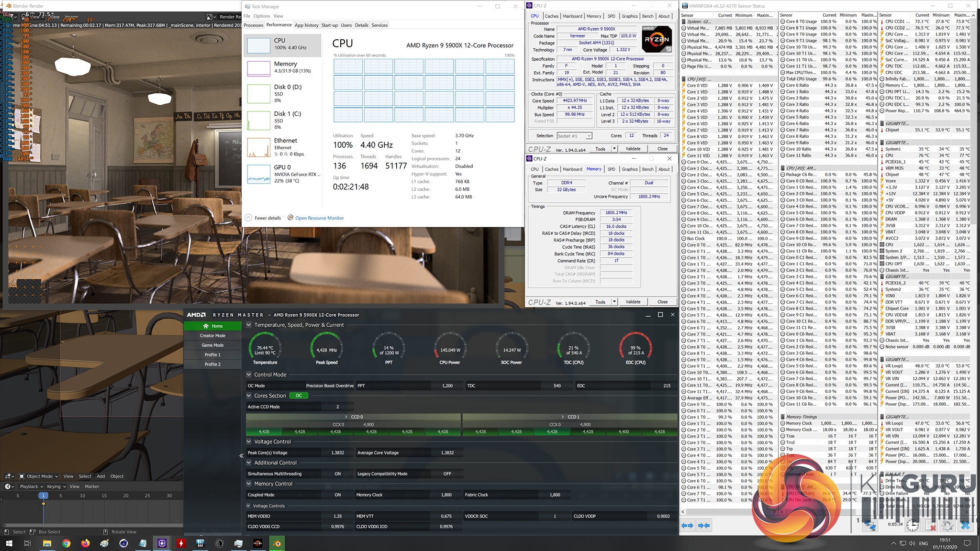This screenshot has width=980, height=551.
Task: Expand the CCD 0 chevron in Ryzen Master
Action: coord(346,417)
